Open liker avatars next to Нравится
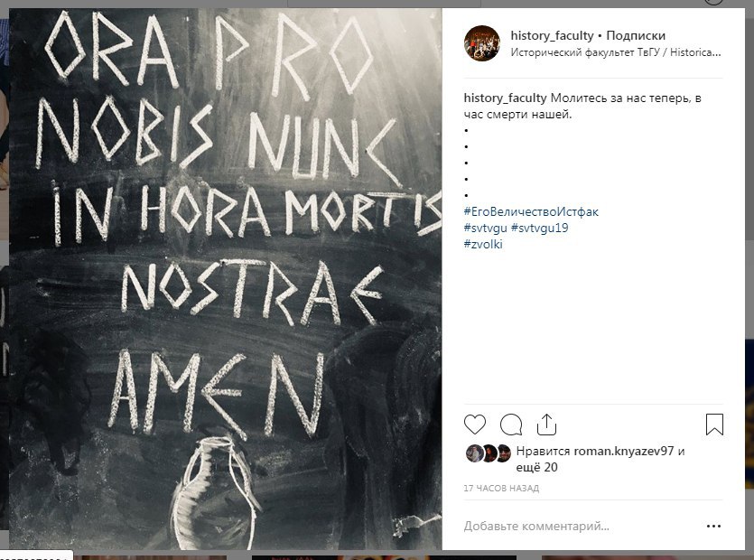This screenshot has height=560, width=754. [x=489, y=453]
